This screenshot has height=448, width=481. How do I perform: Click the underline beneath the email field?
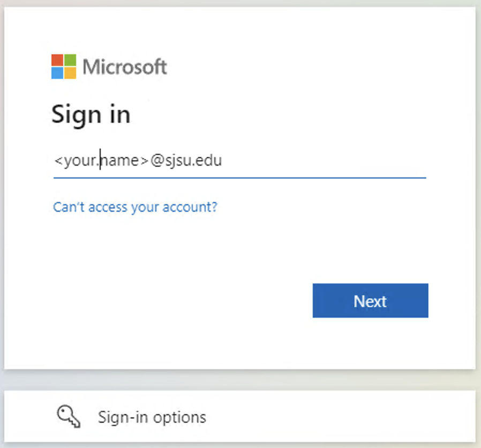[x=239, y=176]
